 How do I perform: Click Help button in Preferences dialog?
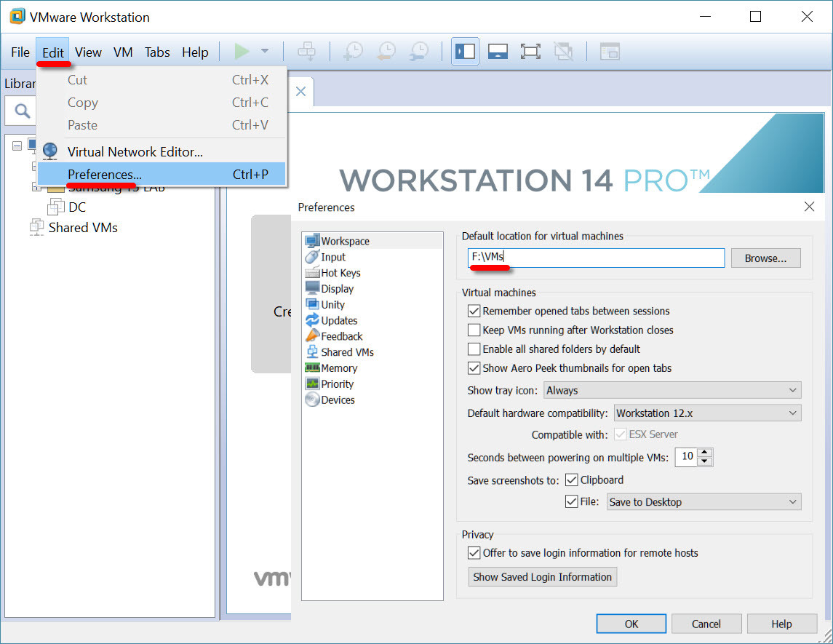(x=781, y=624)
